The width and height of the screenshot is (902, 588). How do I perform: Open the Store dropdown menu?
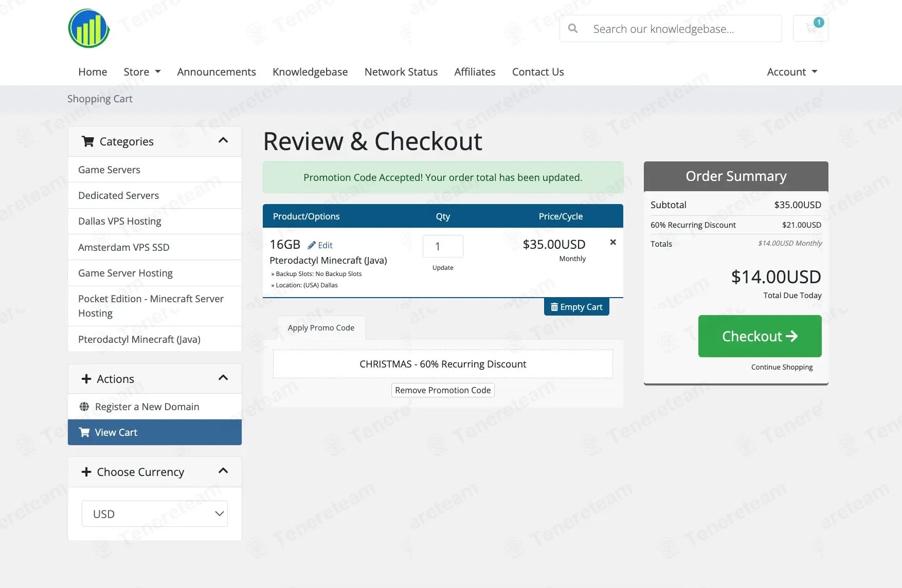click(142, 72)
